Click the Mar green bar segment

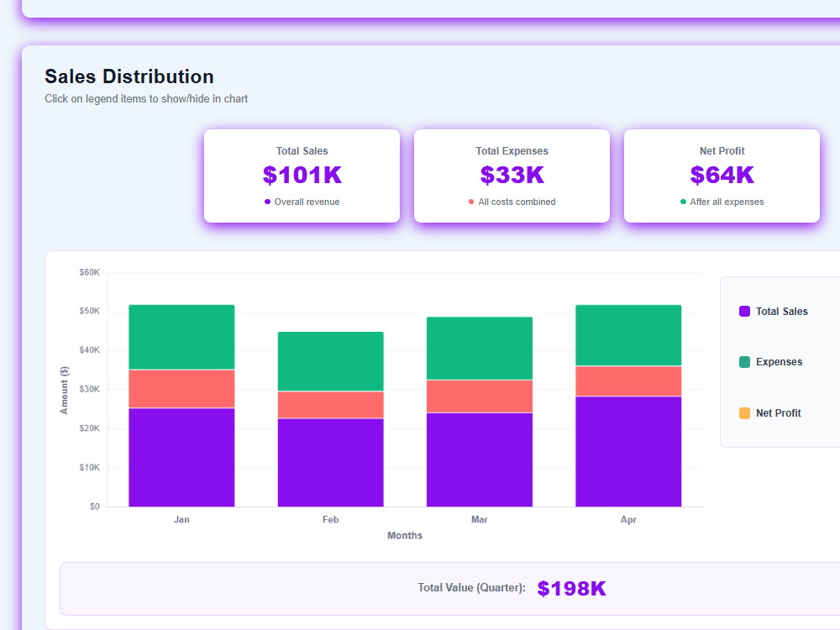coord(480,349)
